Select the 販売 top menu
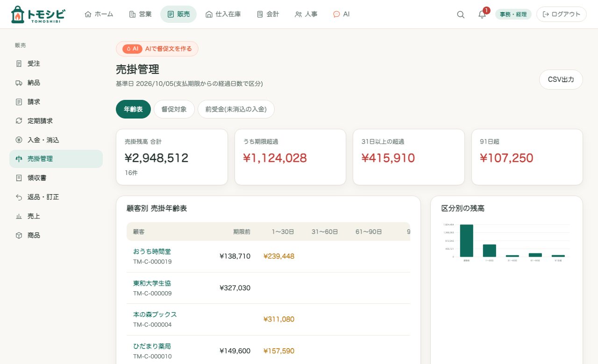Image resolution: width=598 pixels, height=364 pixels. click(178, 14)
